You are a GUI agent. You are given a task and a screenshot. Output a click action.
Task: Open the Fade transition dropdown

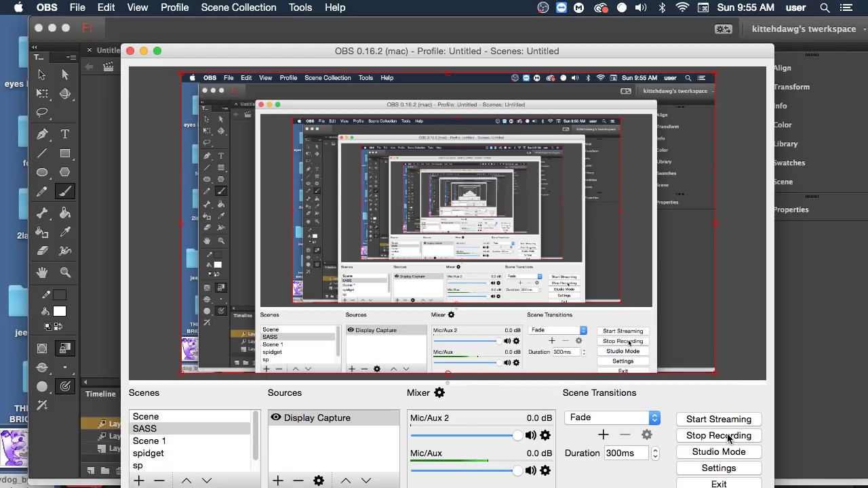click(612, 418)
